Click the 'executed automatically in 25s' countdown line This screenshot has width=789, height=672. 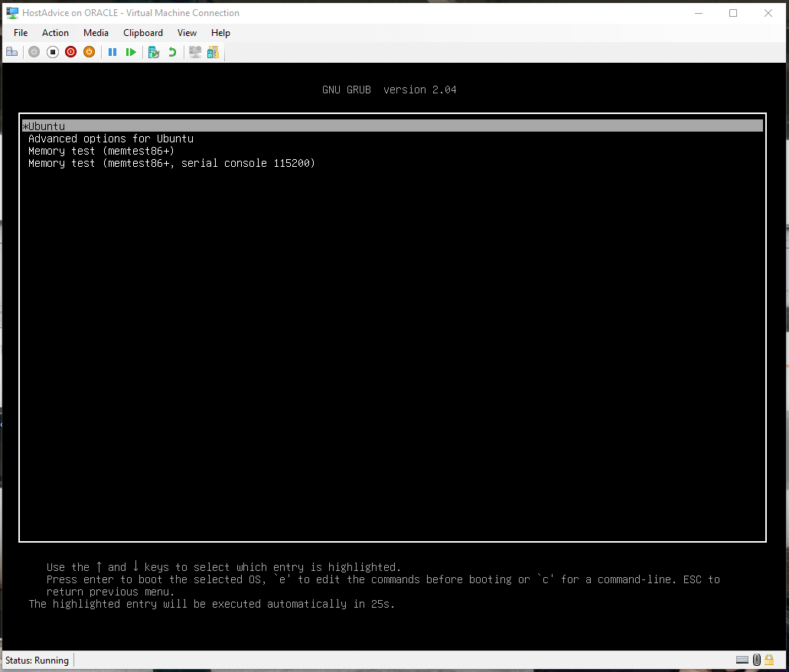[x=212, y=604]
